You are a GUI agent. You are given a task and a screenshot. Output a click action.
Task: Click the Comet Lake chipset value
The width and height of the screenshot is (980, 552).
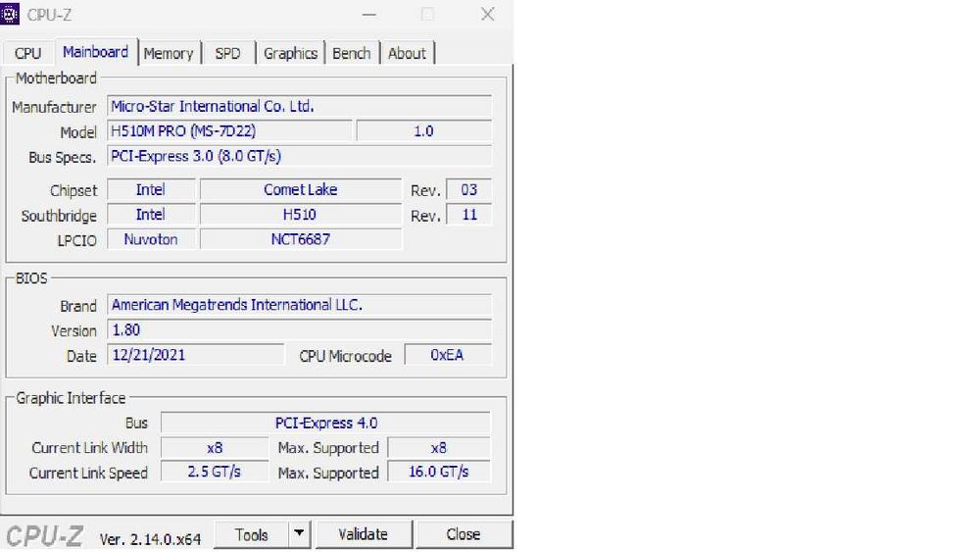(x=301, y=189)
